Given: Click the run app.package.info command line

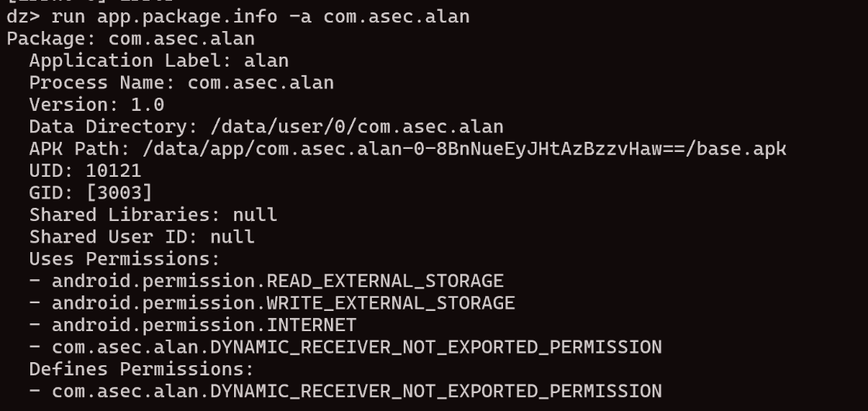Looking at the screenshot, I should click(238, 16).
